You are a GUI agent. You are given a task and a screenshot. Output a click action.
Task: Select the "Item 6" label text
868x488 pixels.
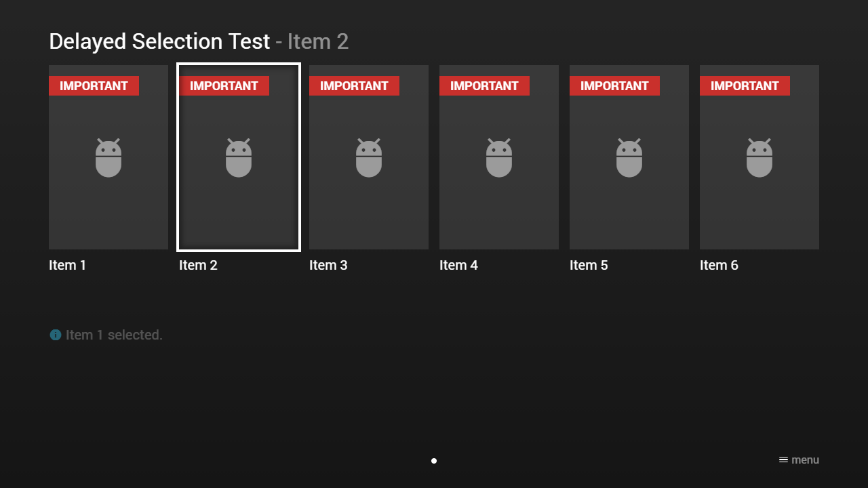(719, 265)
